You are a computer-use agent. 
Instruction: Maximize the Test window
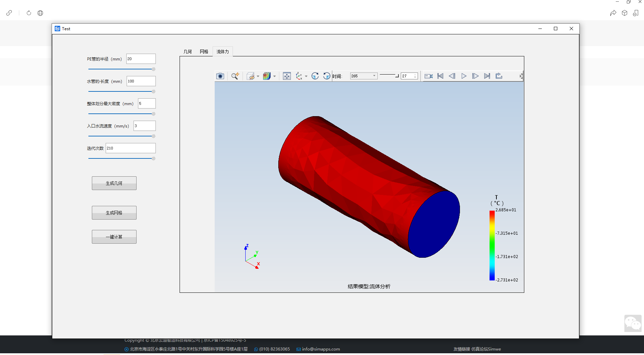click(x=556, y=29)
